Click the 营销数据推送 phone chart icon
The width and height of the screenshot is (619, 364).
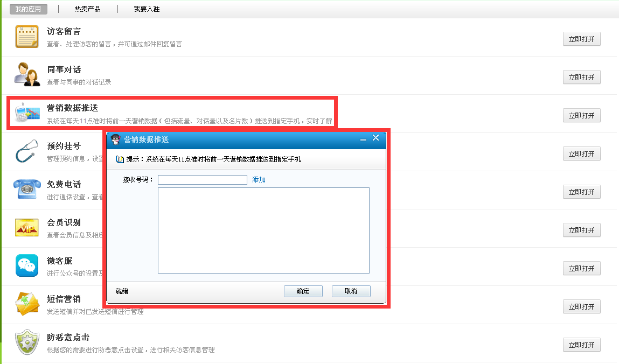point(26,113)
